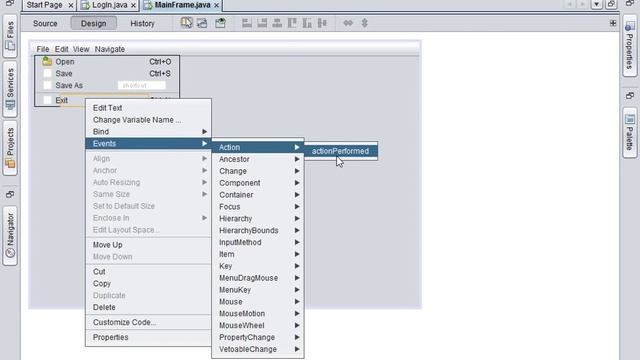Click the Align Left in Column icon
640x360 pixels.
click(247, 23)
